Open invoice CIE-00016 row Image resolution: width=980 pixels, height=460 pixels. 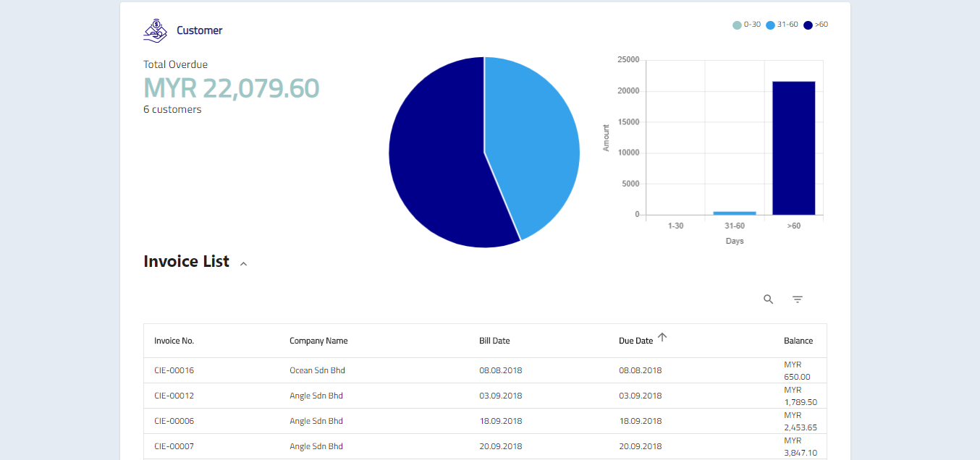point(174,370)
